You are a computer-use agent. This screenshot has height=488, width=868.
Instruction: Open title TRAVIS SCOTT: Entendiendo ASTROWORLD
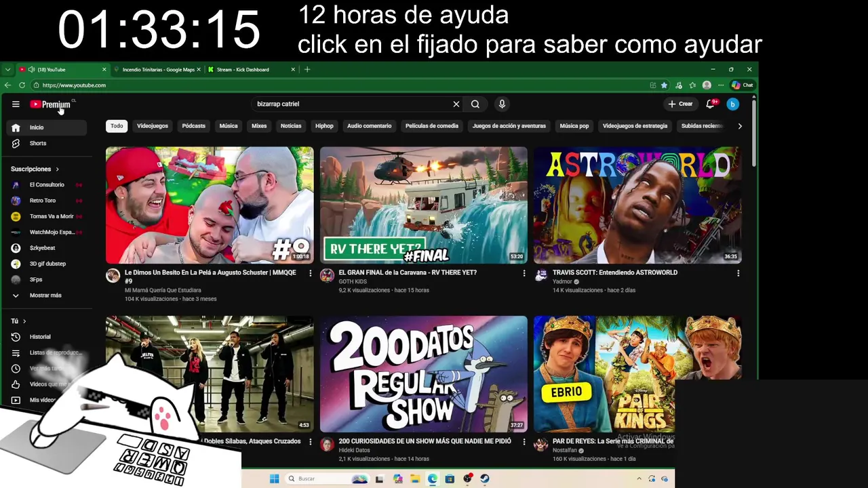[615, 273]
